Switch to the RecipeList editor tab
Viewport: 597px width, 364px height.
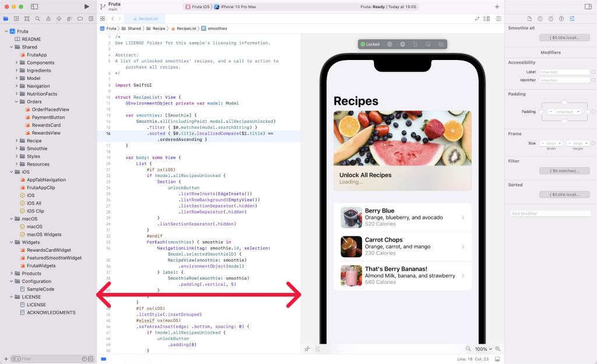(149, 18)
